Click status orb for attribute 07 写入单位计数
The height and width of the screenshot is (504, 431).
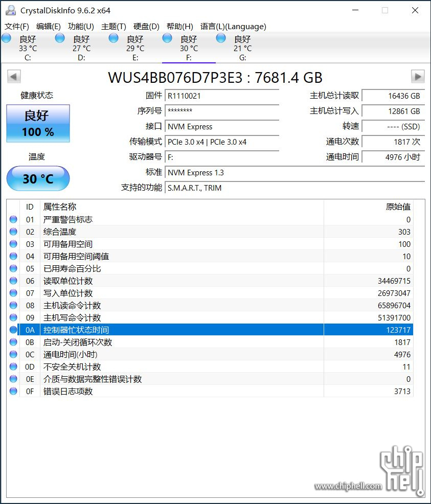click(13, 293)
